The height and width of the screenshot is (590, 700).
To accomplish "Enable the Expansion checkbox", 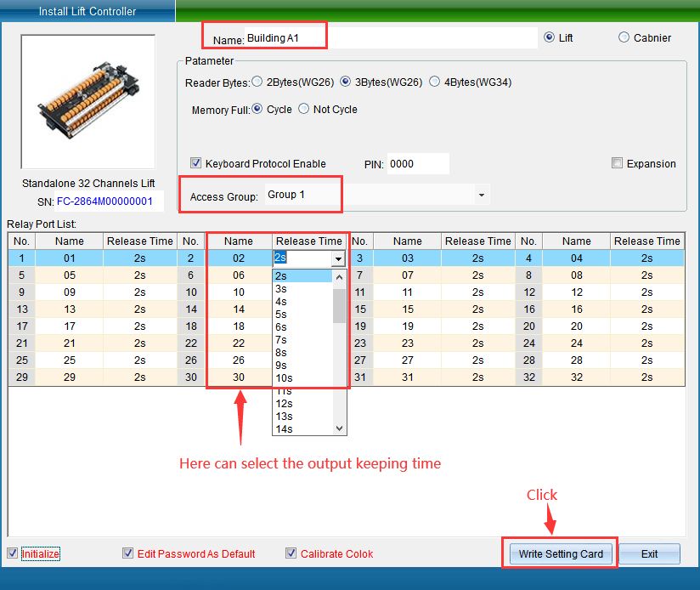I will click(x=618, y=163).
